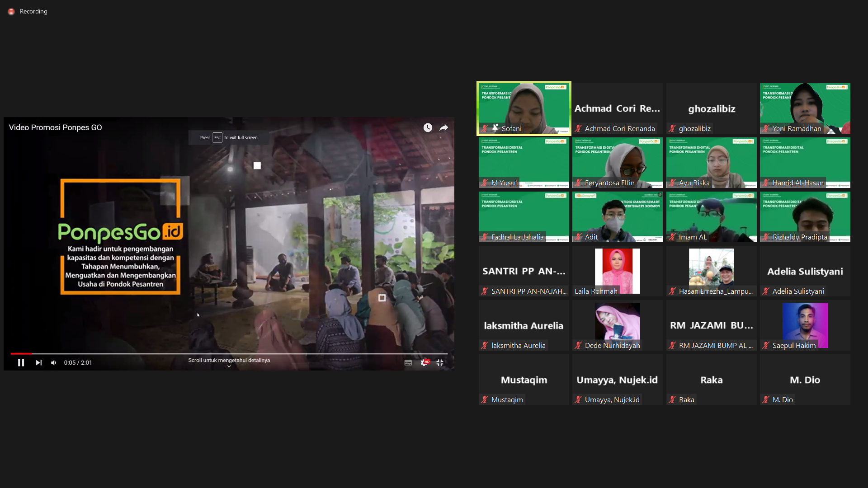868x488 pixels.
Task: Select Saepul Hakim's profile photo tile
Action: pos(805,325)
